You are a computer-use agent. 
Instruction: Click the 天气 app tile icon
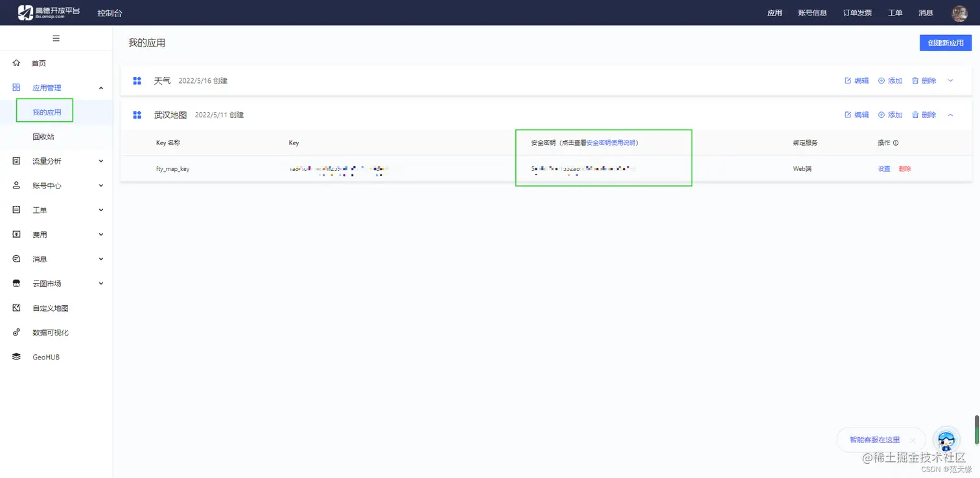(x=137, y=81)
